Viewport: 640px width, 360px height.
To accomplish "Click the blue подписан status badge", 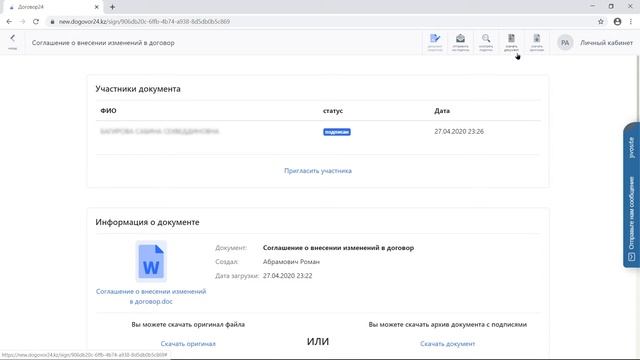I will pyautogui.click(x=337, y=132).
